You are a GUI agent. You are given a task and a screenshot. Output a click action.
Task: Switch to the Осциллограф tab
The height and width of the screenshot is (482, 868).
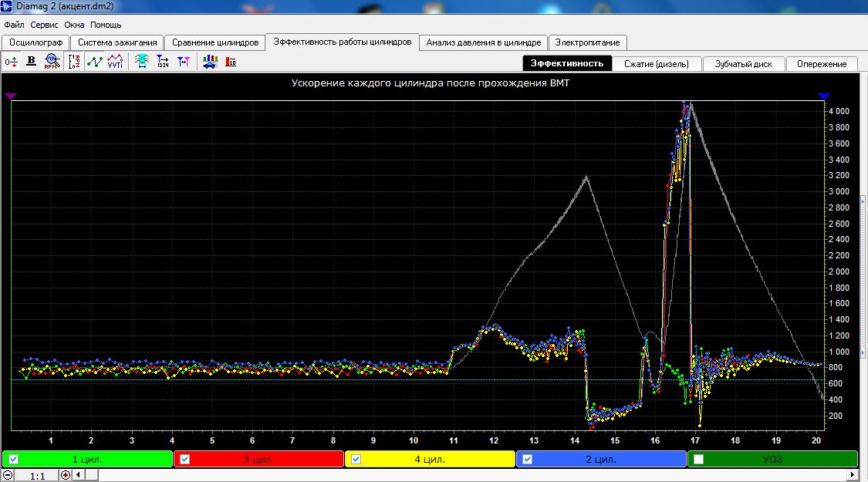pos(36,42)
